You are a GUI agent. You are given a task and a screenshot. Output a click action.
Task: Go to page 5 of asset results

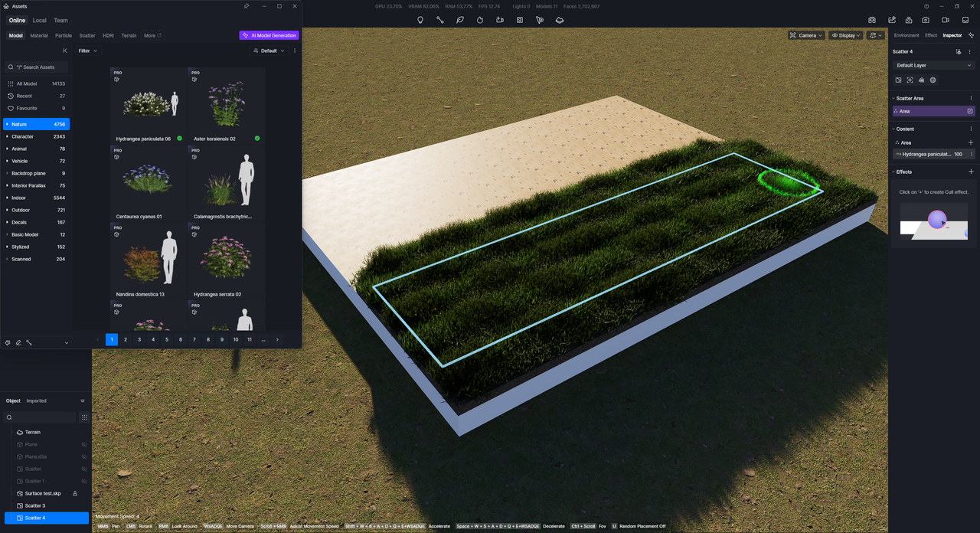[167, 339]
